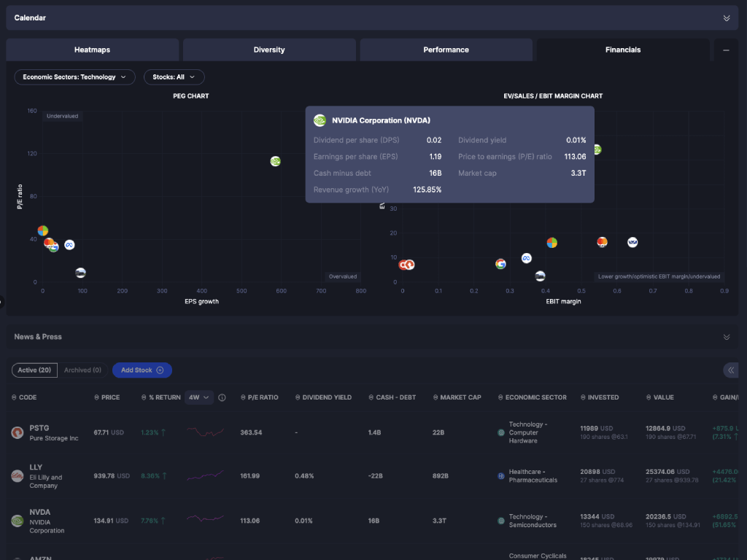
Task: Click the Microsoft logo point in the PEG chart
Action: 43,230
